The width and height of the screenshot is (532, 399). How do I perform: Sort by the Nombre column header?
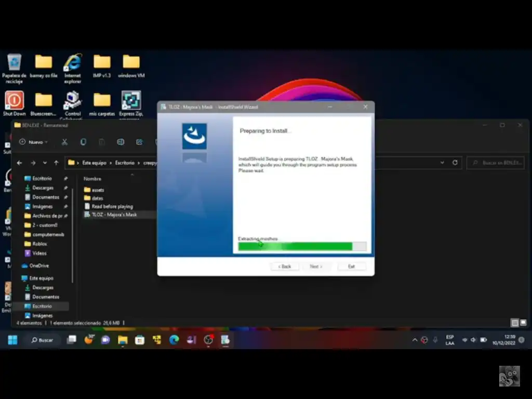92,179
